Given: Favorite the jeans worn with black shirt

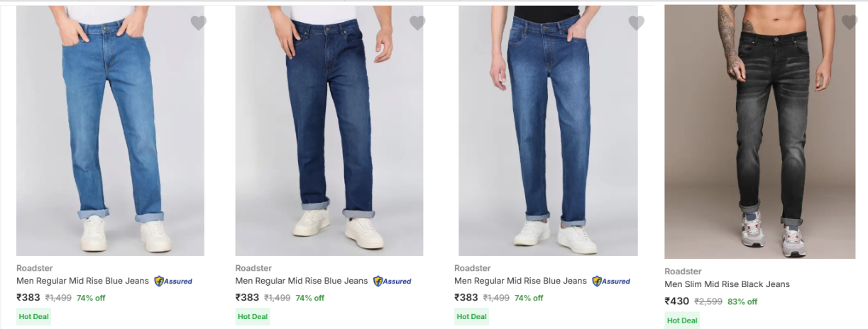Looking at the screenshot, I should (x=636, y=23).
